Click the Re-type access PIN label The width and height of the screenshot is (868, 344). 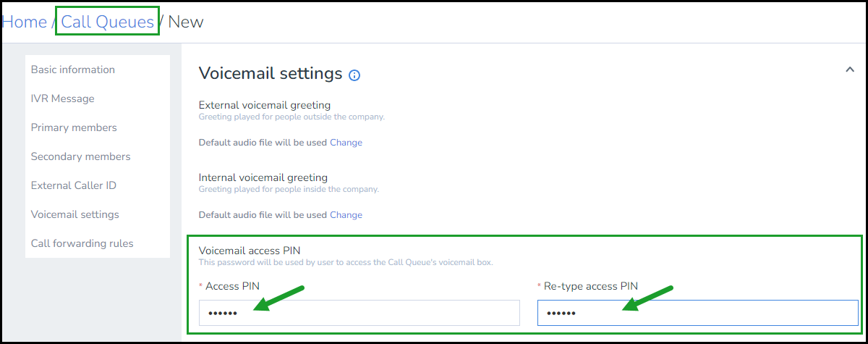coord(591,286)
